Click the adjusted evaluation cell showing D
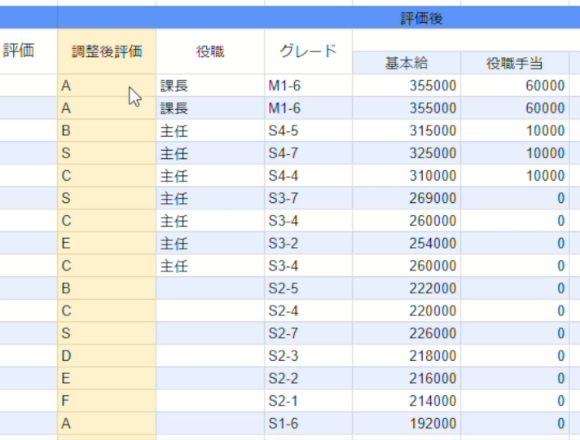Image resolution: width=580 pixels, height=440 pixels. point(107,356)
